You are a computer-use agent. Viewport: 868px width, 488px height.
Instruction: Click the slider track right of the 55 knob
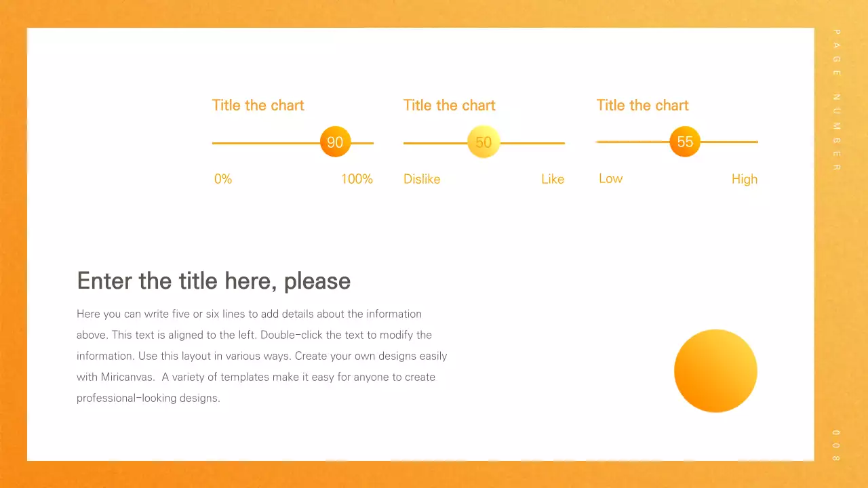tap(729, 142)
